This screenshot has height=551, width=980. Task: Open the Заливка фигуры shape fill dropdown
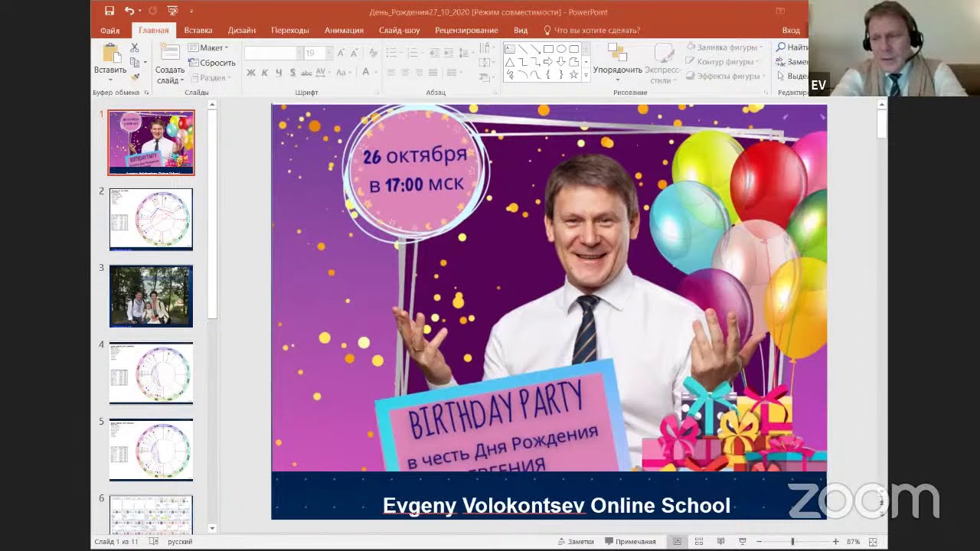723,47
